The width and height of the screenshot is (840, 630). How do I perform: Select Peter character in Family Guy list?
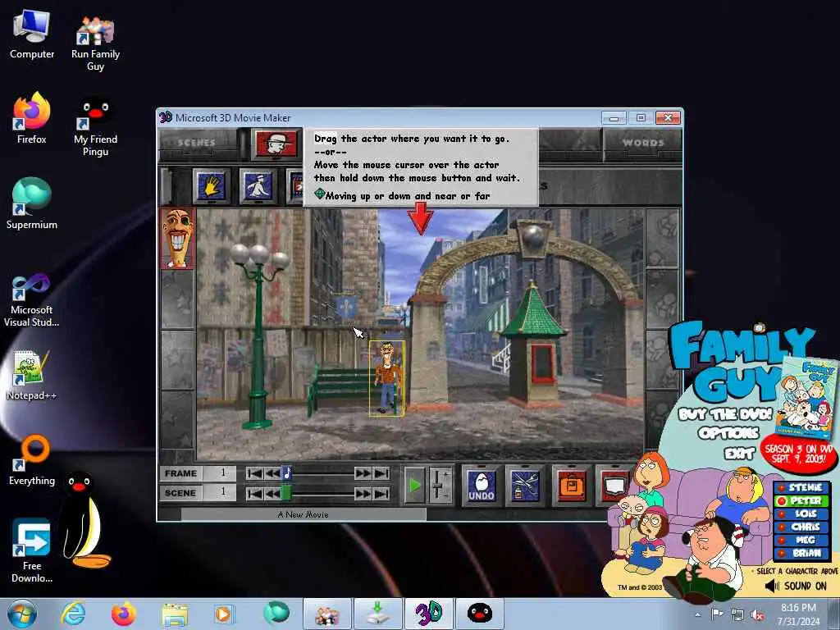click(x=802, y=501)
